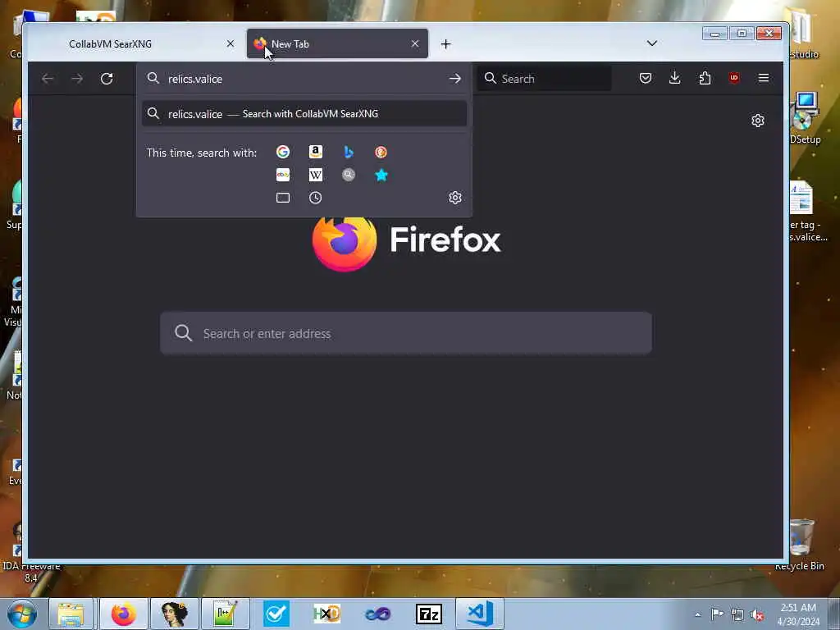Open the Action Center flag icon
Image resolution: width=840 pixels, height=630 pixels.
pos(717,614)
